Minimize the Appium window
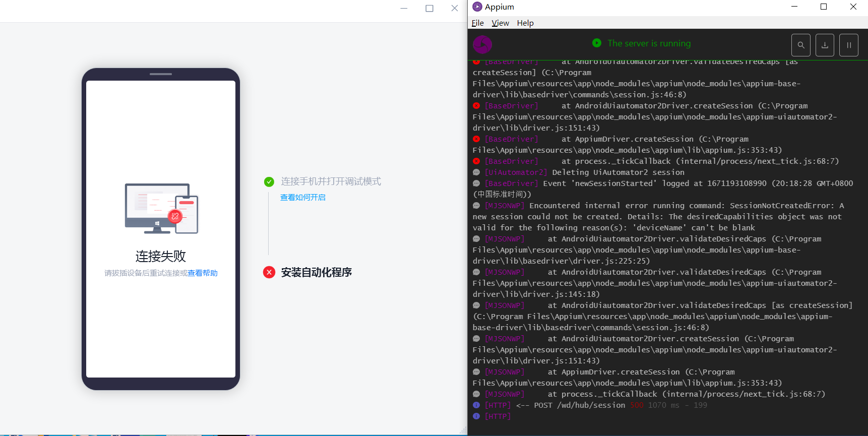The width and height of the screenshot is (868, 436). 794,7
